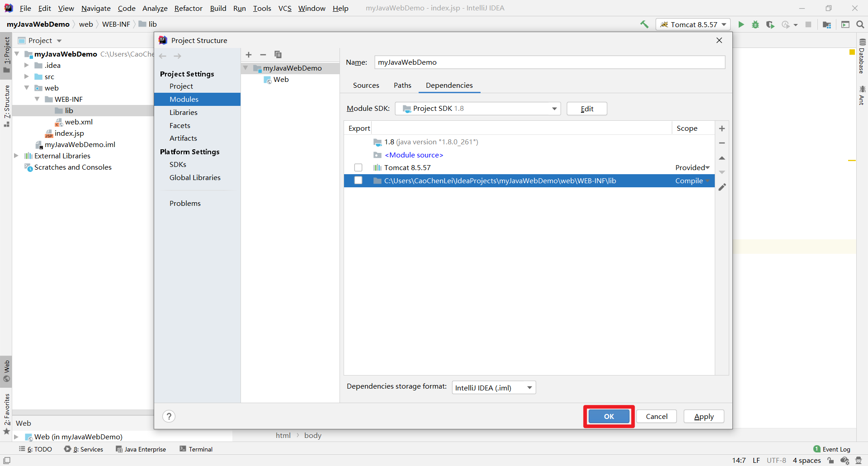868x466 pixels.
Task: Select the Dependencies tab
Action: click(449, 86)
